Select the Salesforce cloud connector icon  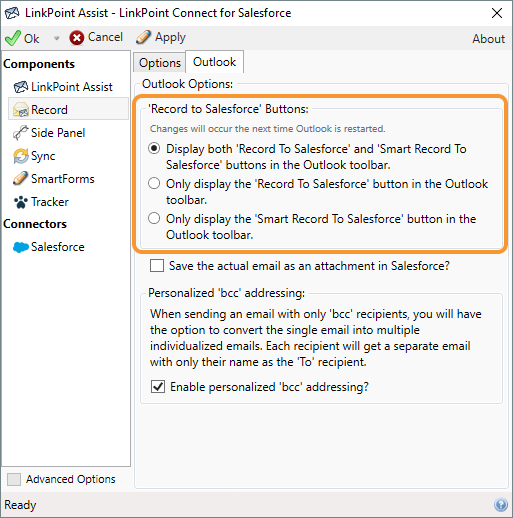click(21, 247)
